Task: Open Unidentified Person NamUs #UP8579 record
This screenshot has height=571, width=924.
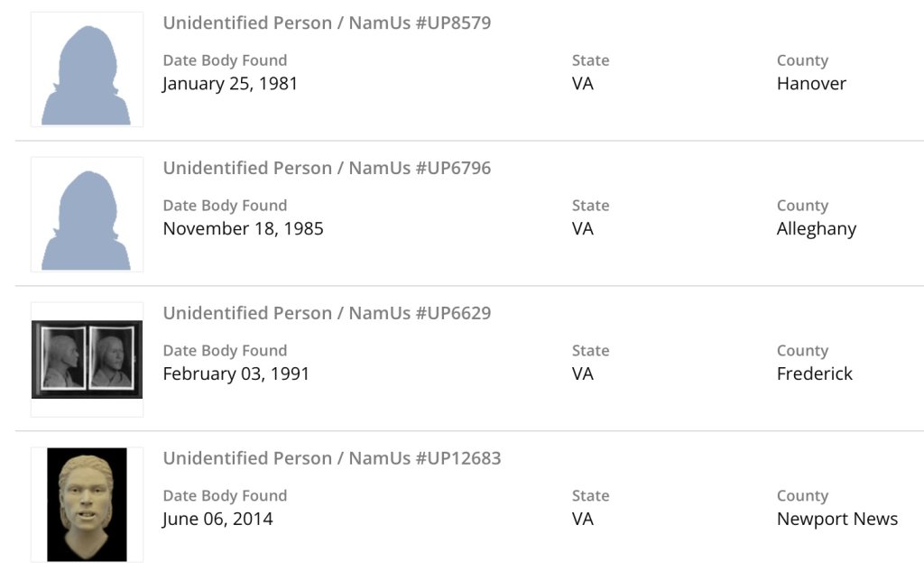Action: pos(327,23)
